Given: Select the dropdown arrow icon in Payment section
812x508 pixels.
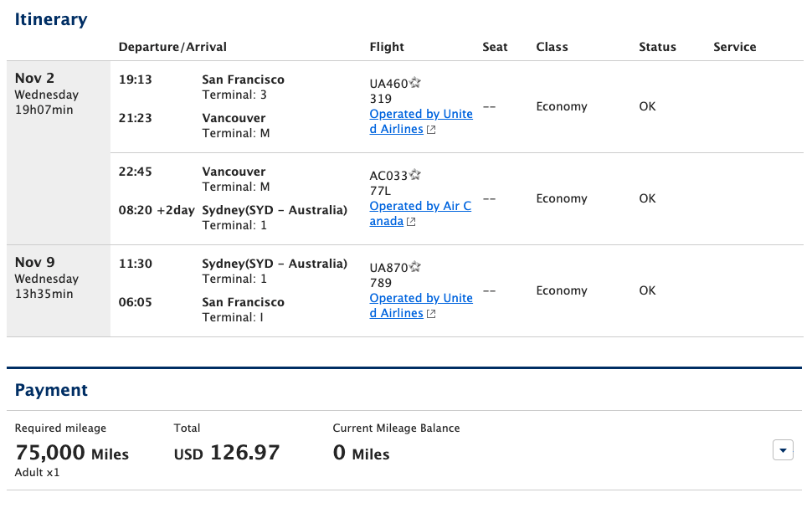Looking at the screenshot, I should 783,449.
